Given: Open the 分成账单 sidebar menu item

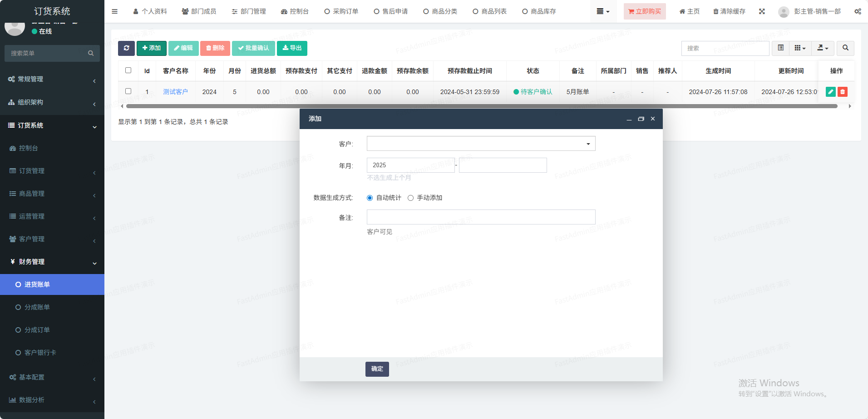Looking at the screenshot, I should click(37, 307).
